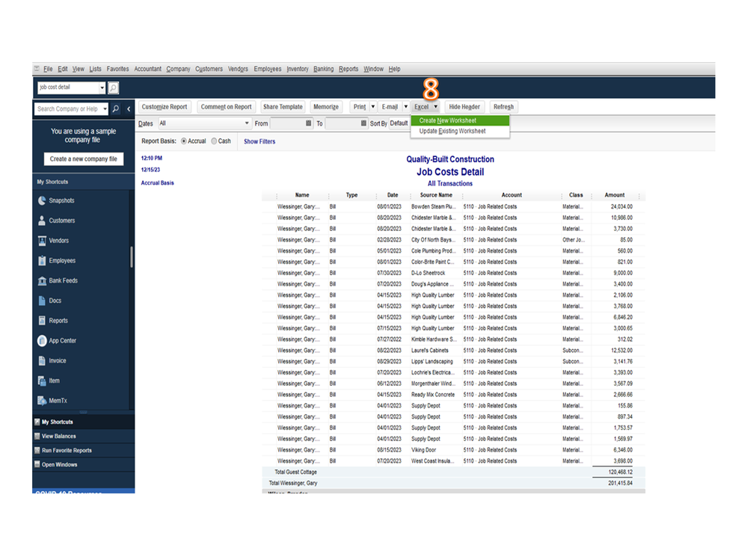Open the From date calendar picker
This screenshot has height=560, width=747.
[x=308, y=123]
